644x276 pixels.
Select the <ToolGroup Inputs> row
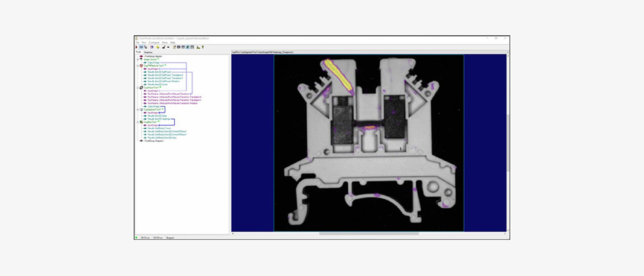point(153,56)
